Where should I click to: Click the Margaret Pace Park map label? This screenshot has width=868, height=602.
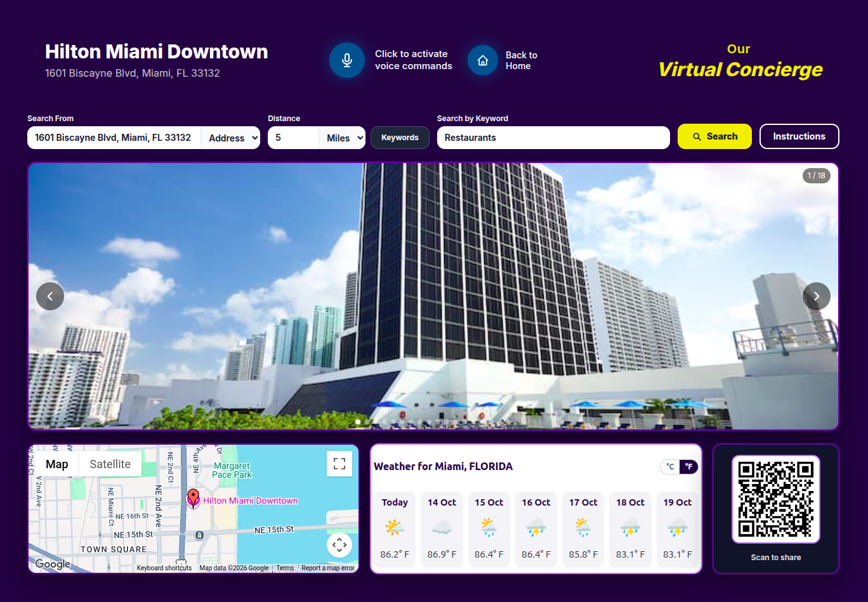point(232,470)
